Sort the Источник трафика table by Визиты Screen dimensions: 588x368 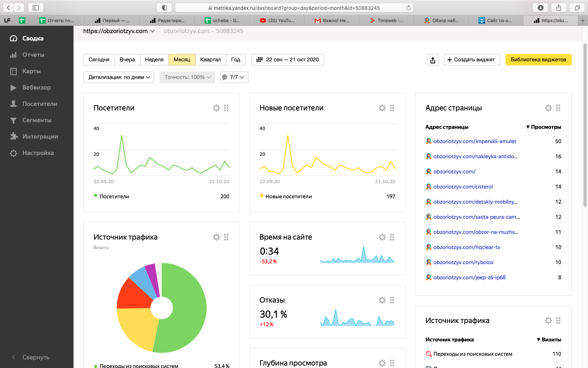pos(549,340)
